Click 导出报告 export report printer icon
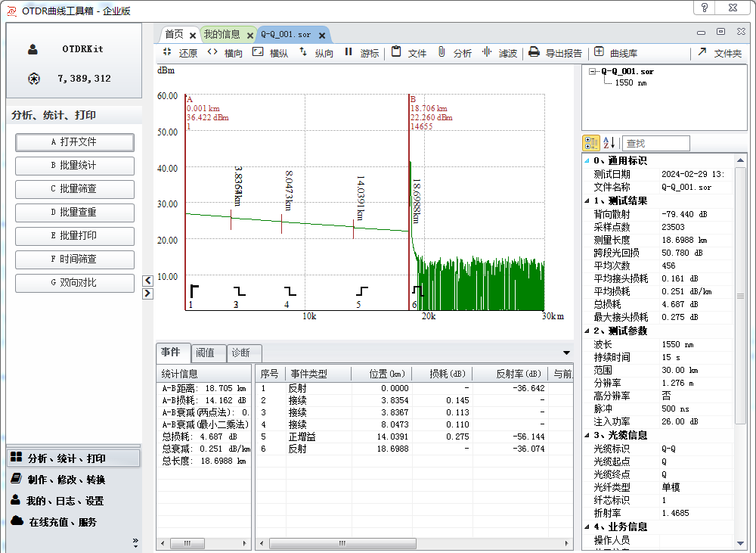The height and width of the screenshot is (553, 756). [x=534, y=52]
